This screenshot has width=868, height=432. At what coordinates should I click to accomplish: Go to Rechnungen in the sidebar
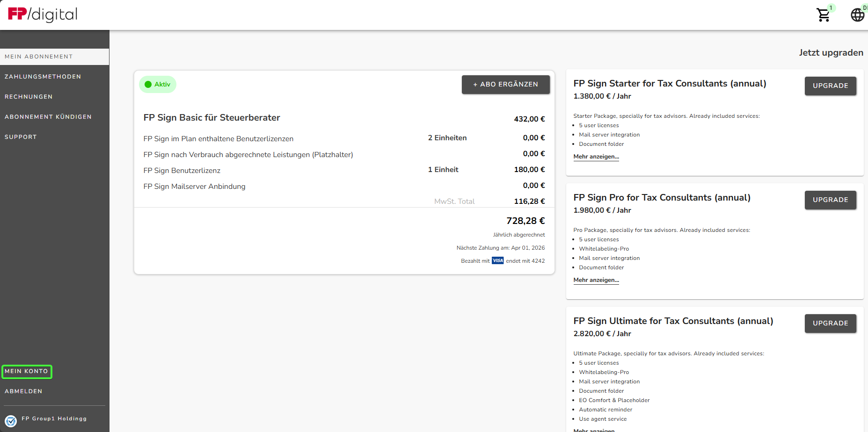pos(29,97)
